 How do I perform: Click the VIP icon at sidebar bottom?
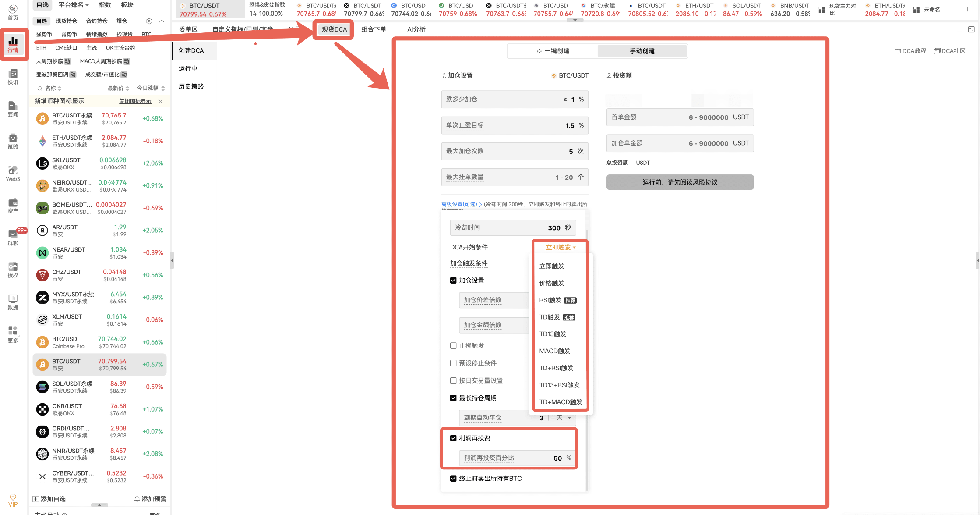[x=13, y=501]
